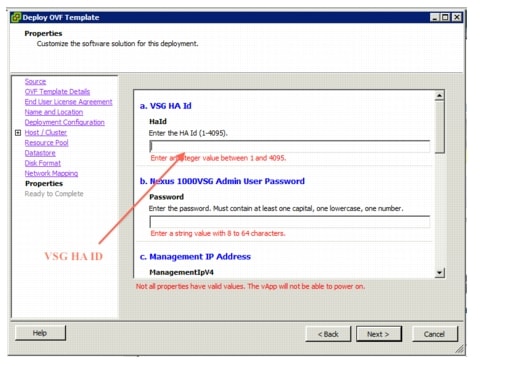Open the Source step link
Viewport: 512px width, 374px height.
[35, 82]
